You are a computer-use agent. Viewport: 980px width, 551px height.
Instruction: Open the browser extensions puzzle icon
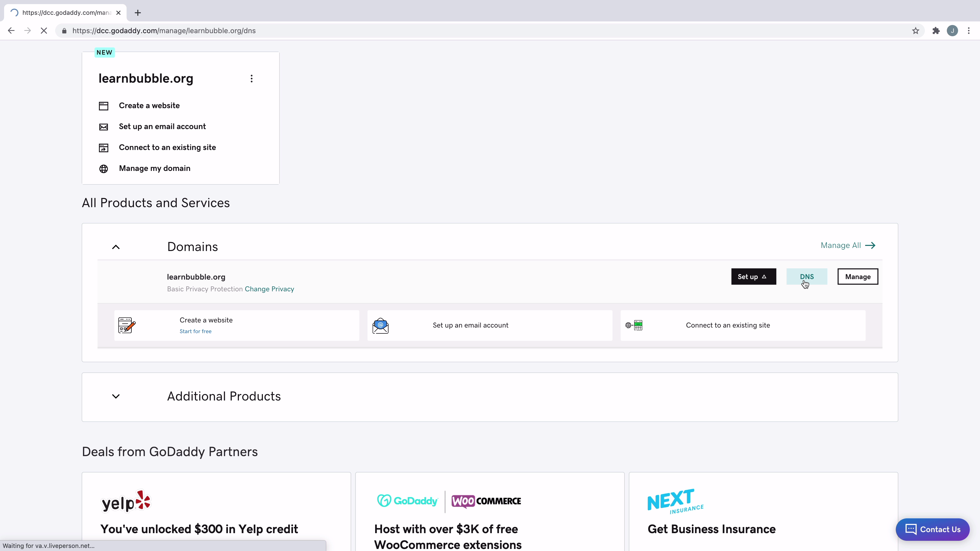[936, 30]
